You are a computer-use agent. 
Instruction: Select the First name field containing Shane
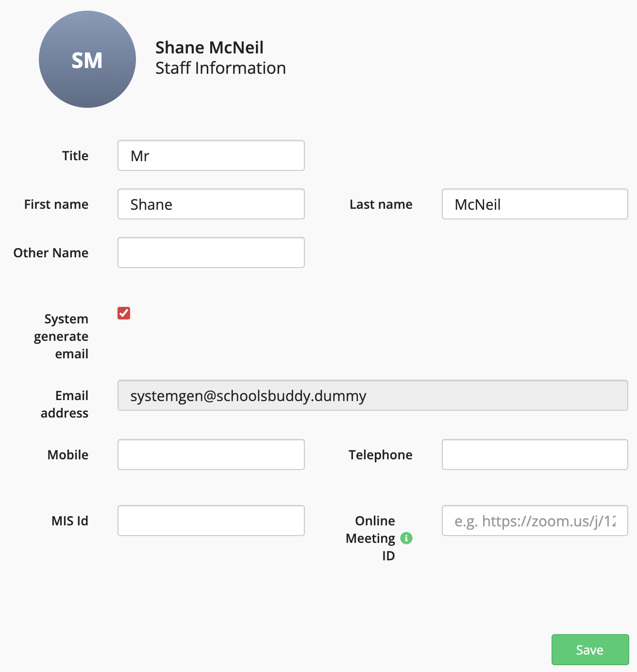coord(211,204)
